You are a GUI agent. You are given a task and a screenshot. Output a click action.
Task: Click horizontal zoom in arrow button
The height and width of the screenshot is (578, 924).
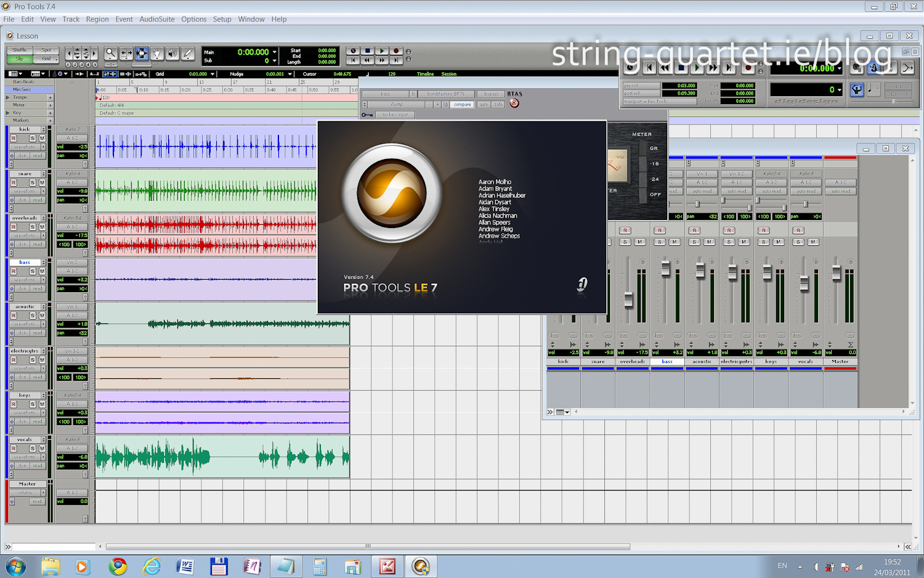[x=94, y=54]
